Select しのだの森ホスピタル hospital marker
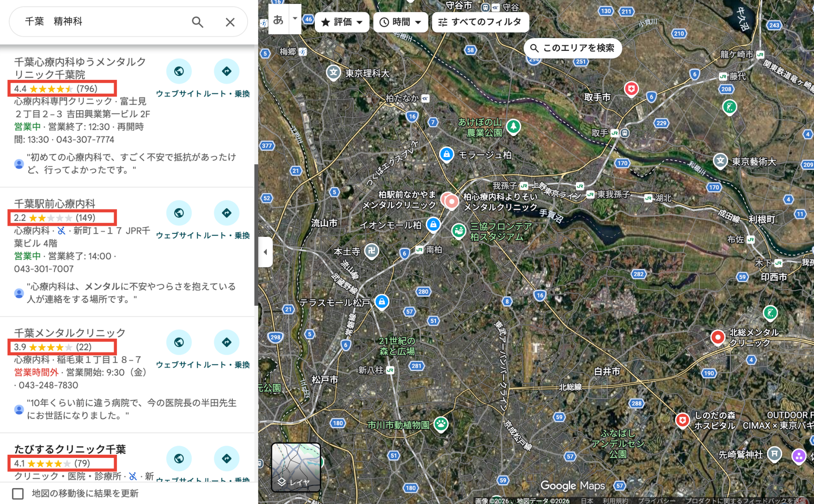The image size is (814, 504). (682, 420)
